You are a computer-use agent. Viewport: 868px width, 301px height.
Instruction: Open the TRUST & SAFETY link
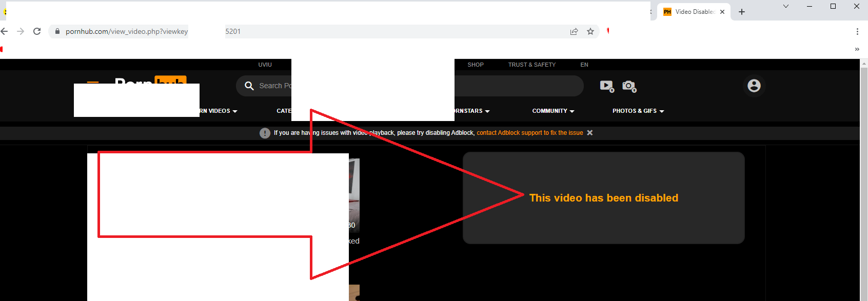pyautogui.click(x=532, y=65)
